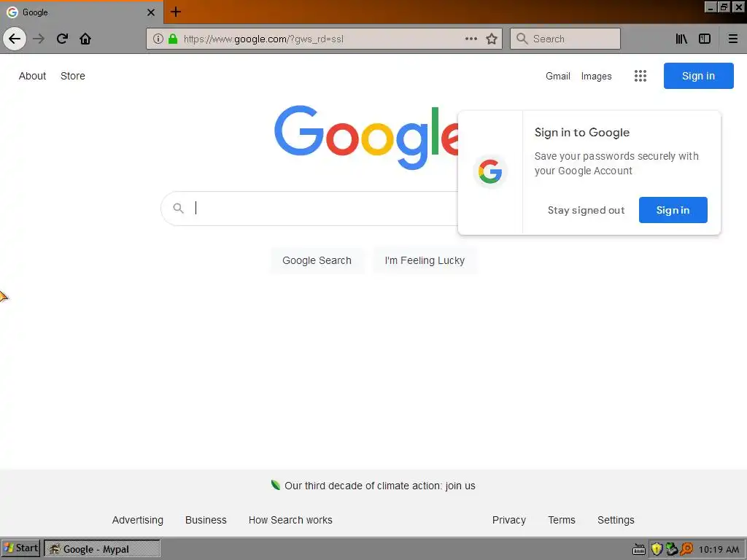
Task: Click the green padlock security icon
Action: click(173, 39)
